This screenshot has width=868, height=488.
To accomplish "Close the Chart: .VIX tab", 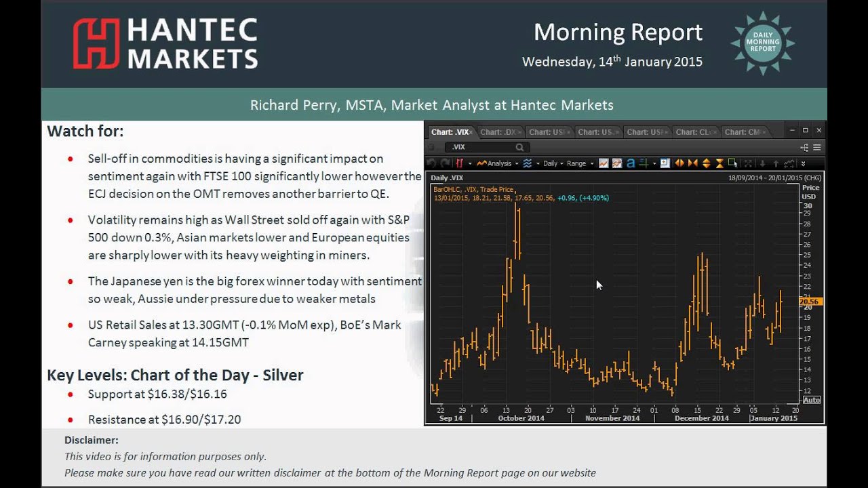I will pyautogui.click(x=471, y=132).
